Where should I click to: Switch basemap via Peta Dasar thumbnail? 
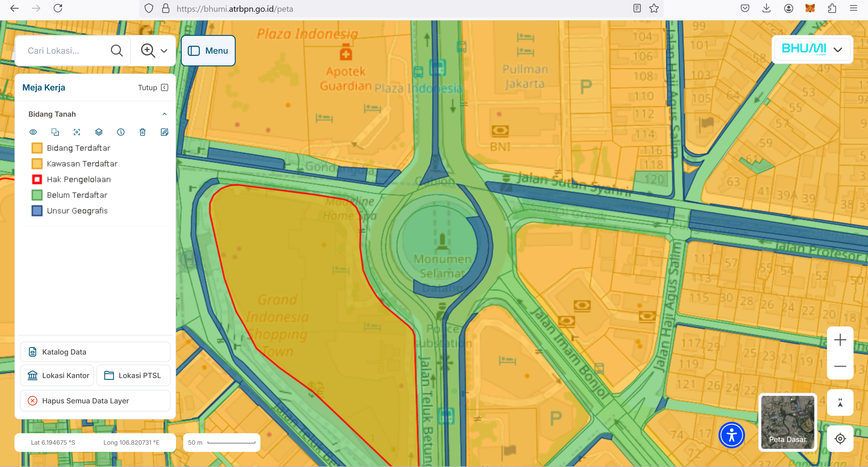[x=788, y=422]
